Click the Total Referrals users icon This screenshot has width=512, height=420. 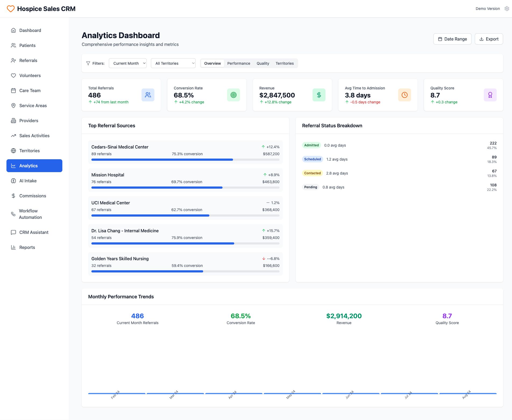coord(148,95)
